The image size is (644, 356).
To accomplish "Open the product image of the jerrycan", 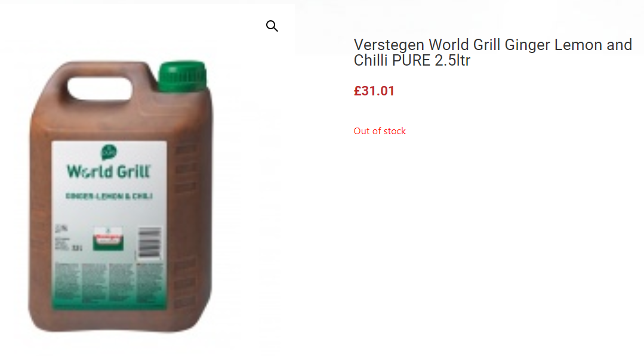I will [x=121, y=196].
